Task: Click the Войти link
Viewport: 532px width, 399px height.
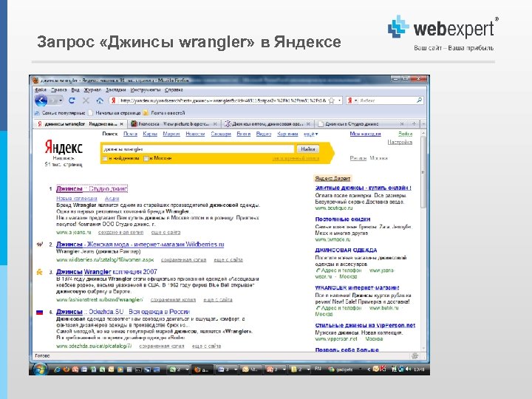Action: click(x=405, y=134)
